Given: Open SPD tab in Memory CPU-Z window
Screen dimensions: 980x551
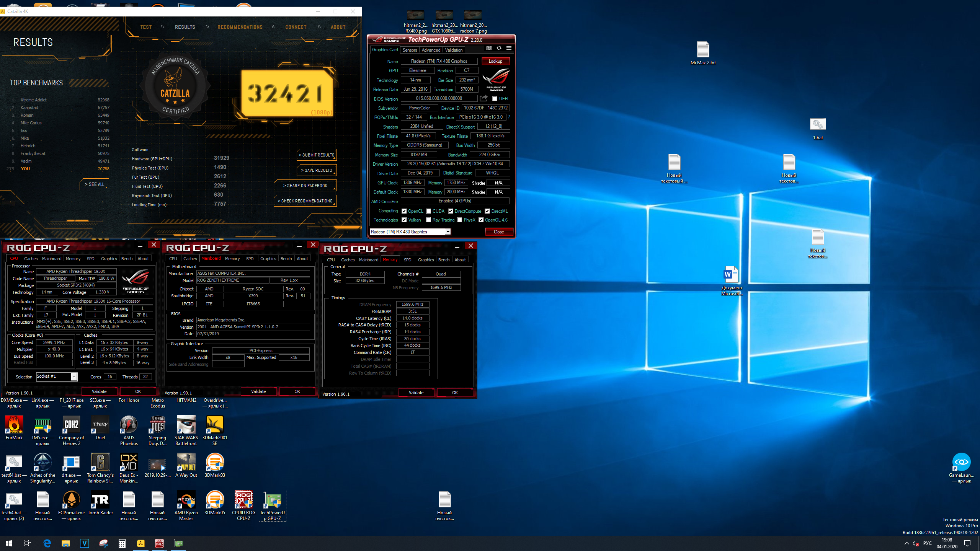Looking at the screenshot, I should 408,260.
